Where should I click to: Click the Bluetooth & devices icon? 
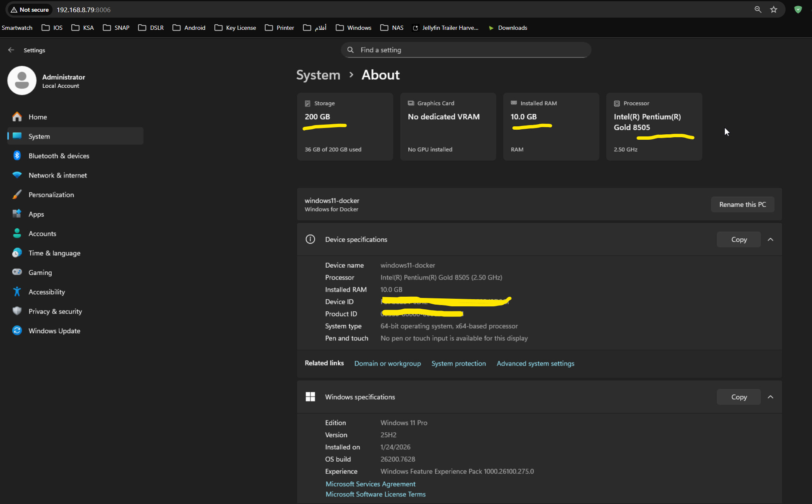click(17, 156)
